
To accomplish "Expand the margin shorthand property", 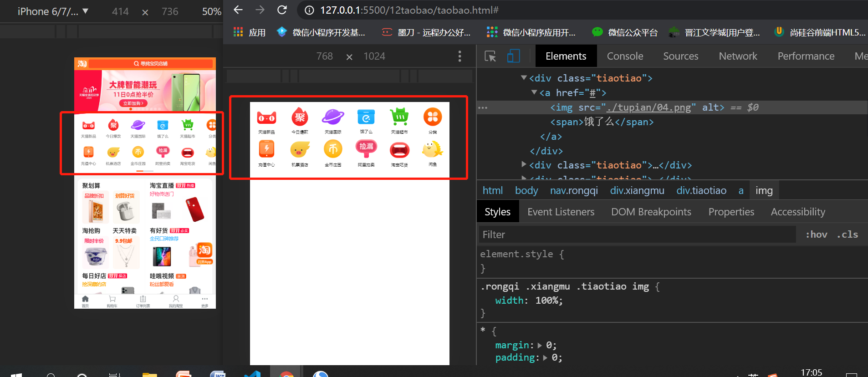I will (x=540, y=346).
